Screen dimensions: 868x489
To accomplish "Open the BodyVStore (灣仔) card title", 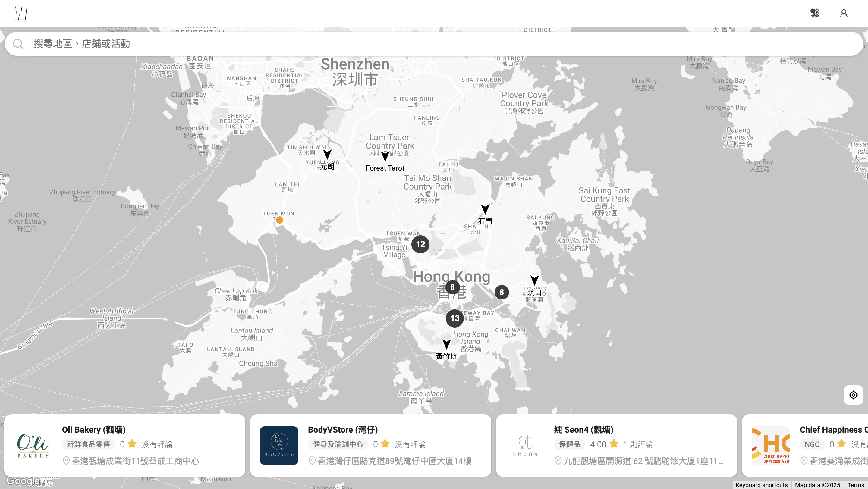I will coord(343,430).
